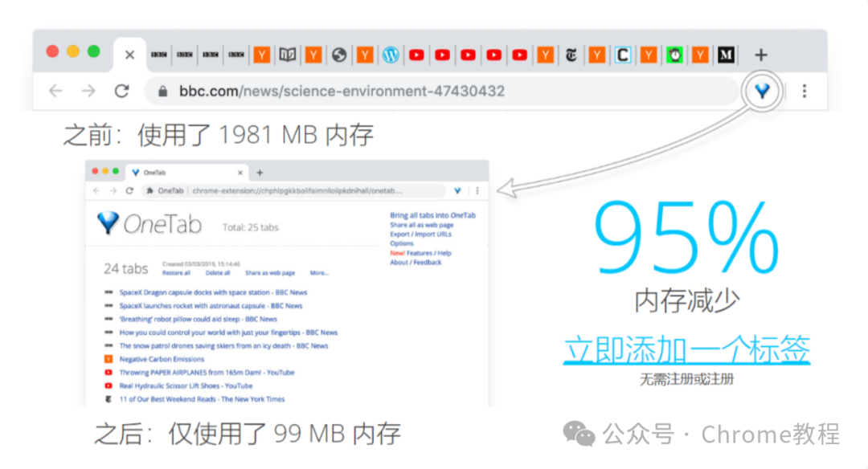Open "Real Hydraulic Scissor Lift Shoes" YouTube link

tap(186, 385)
